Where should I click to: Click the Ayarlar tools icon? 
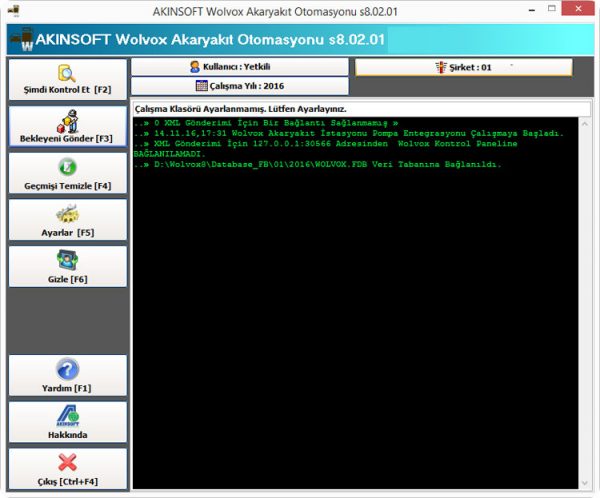tap(67, 214)
